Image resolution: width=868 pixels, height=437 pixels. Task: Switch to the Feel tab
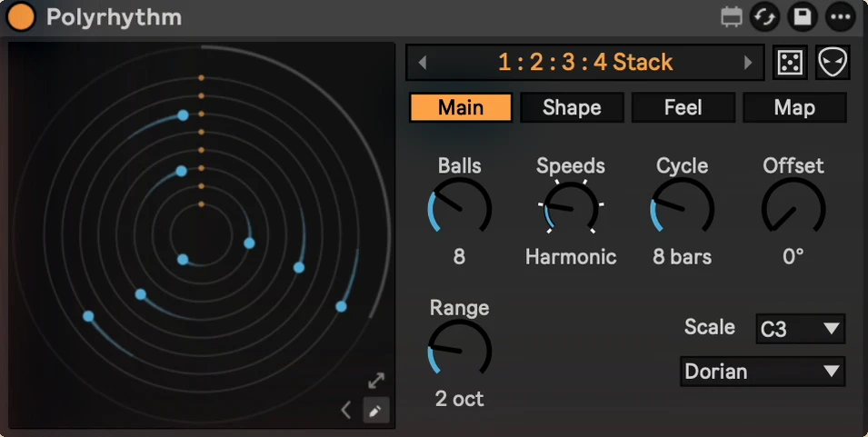(x=683, y=107)
